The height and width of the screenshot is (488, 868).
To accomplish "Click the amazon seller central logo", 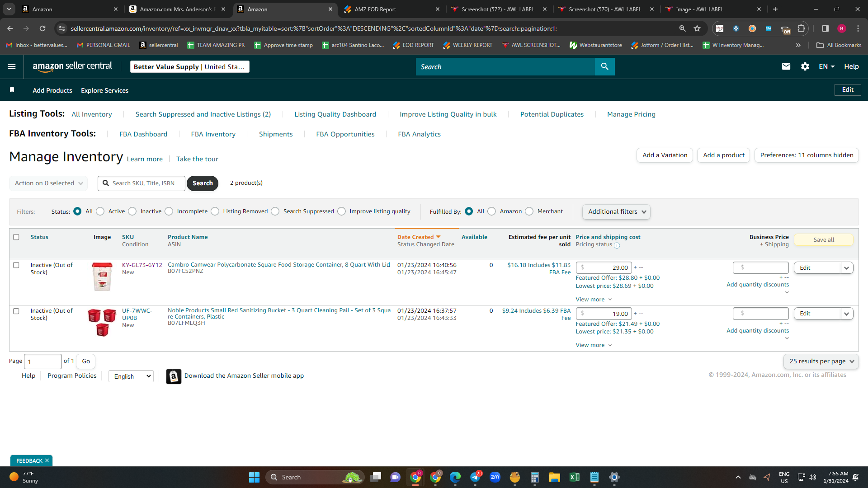I will point(72,66).
